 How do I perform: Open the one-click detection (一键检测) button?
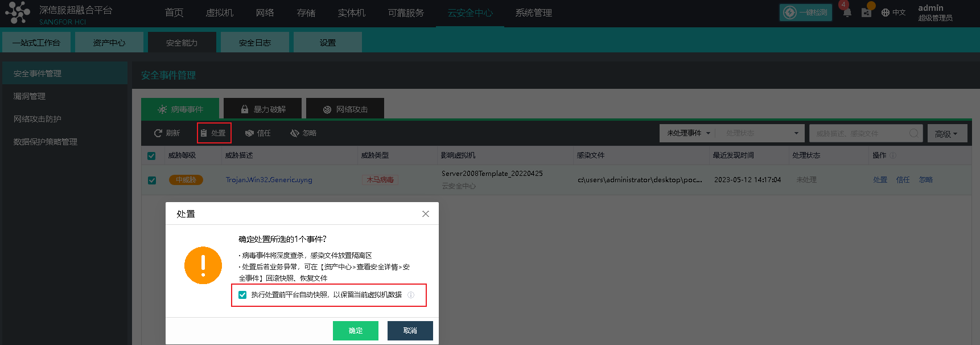tap(805, 13)
